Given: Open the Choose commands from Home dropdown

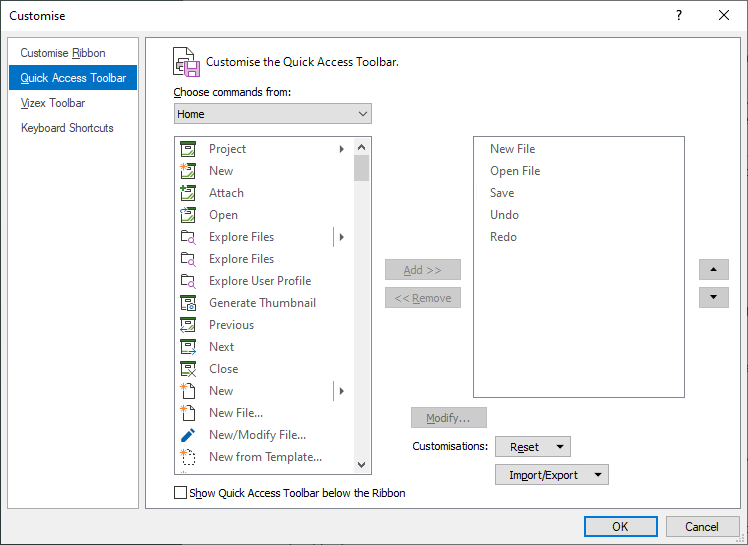Looking at the screenshot, I should (272, 114).
